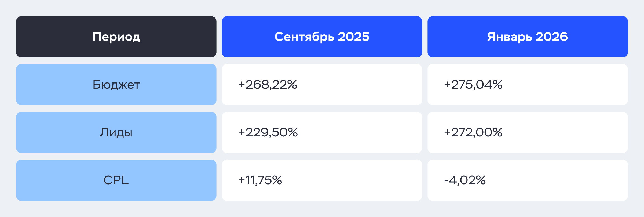Click the +275,04% budget value
Viewport: 644px width, 217px height.
tap(473, 85)
